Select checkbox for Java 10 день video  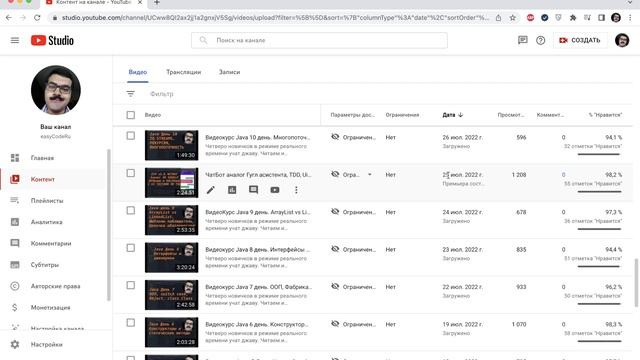coord(131,136)
